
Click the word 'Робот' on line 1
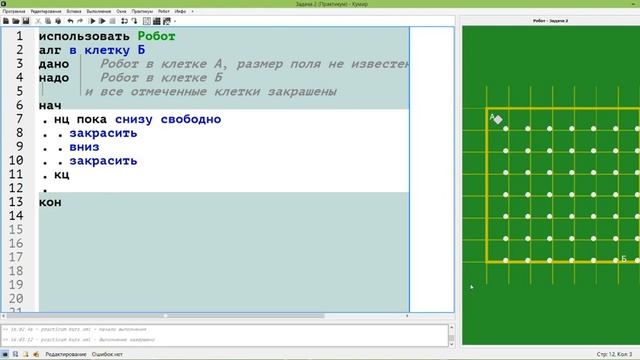tap(156, 36)
